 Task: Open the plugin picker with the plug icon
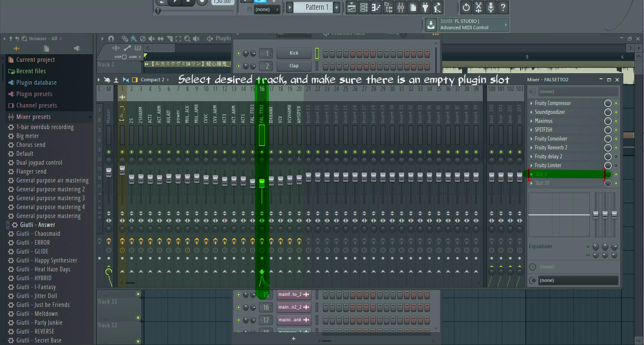click(425, 7)
